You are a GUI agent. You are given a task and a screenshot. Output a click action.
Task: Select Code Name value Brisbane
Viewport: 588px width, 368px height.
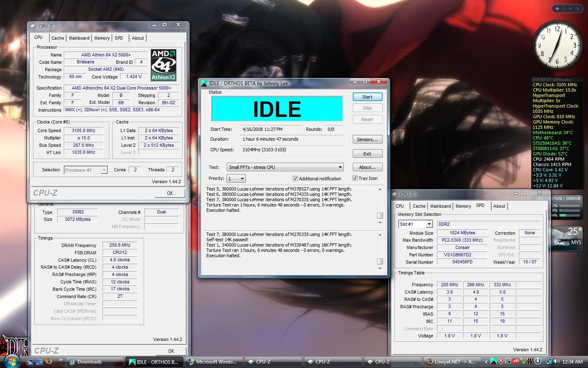click(x=85, y=62)
